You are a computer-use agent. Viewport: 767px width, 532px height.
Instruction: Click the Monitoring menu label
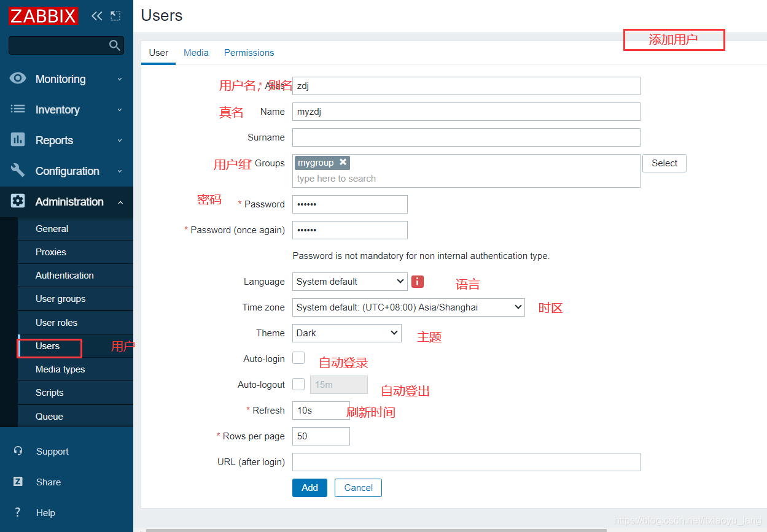(x=60, y=79)
